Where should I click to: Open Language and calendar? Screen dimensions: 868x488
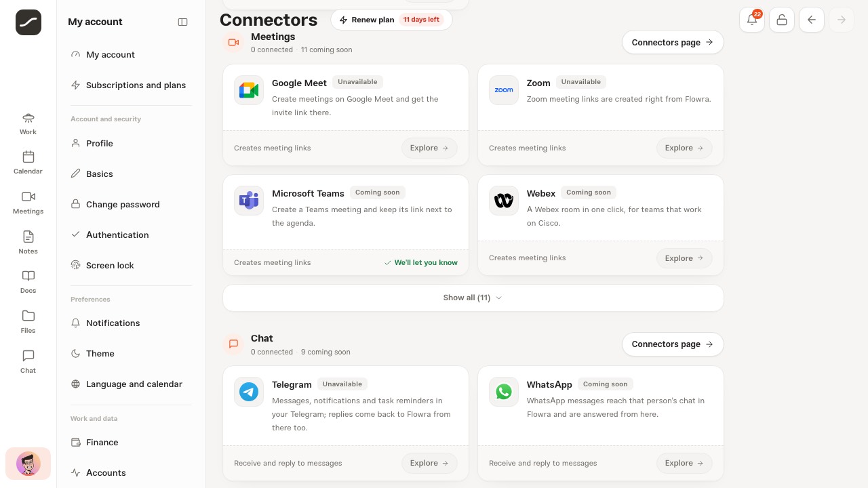(131, 384)
